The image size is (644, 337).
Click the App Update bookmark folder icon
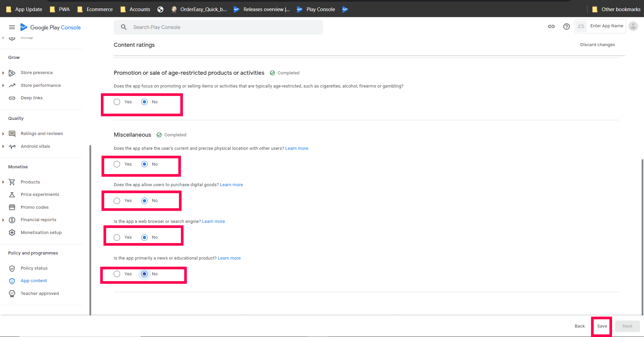[x=9, y=9]
